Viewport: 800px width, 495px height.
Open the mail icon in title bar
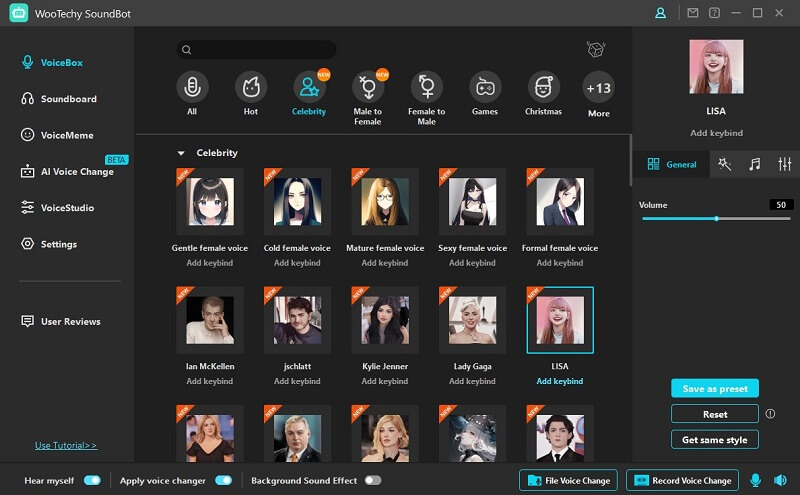point(692,13)
